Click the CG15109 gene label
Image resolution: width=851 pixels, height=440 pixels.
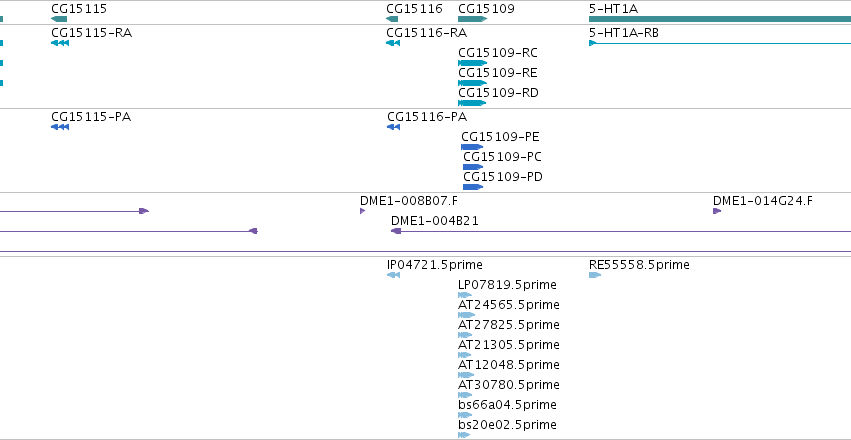click(x=486, y=9)
